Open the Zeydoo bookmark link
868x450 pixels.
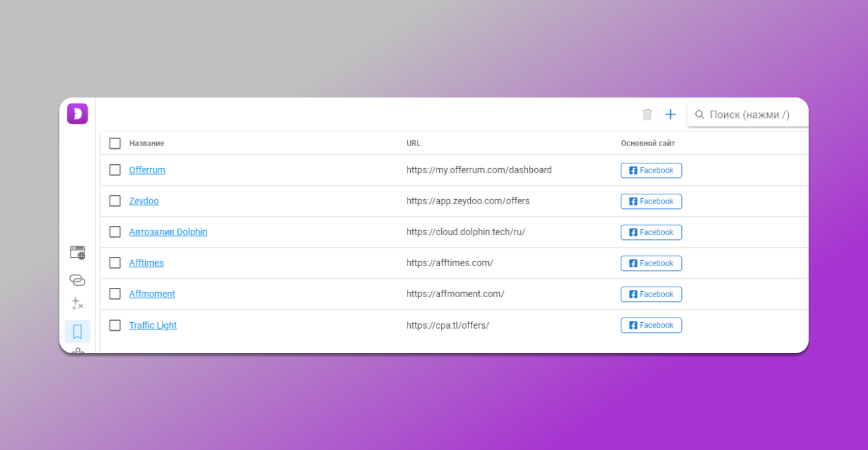click(144, 201)
